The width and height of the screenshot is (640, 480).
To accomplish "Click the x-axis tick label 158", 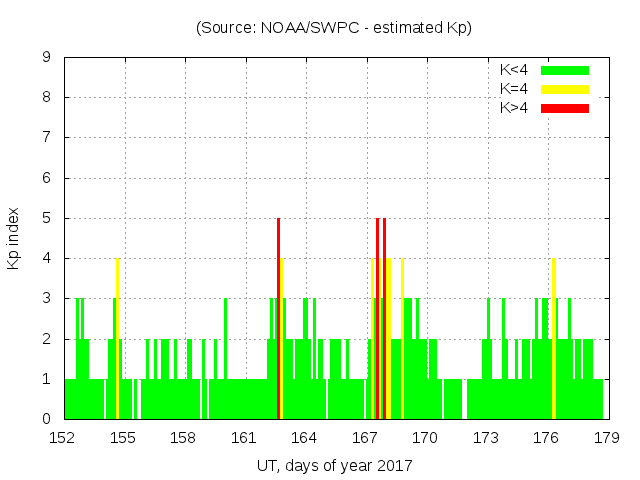I will [184, 437].
